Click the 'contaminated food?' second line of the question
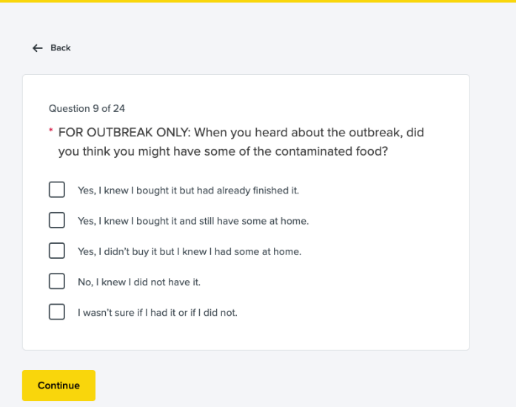 coord(223,152)
